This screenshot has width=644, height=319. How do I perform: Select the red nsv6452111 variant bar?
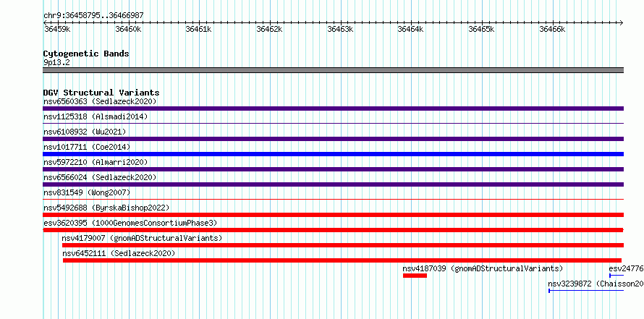pos(342,260)
